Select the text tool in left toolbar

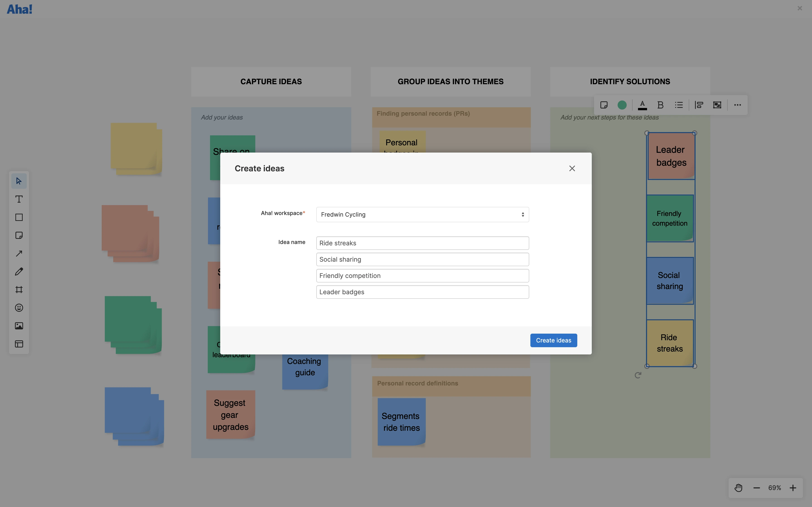click(x=19, y=199)
